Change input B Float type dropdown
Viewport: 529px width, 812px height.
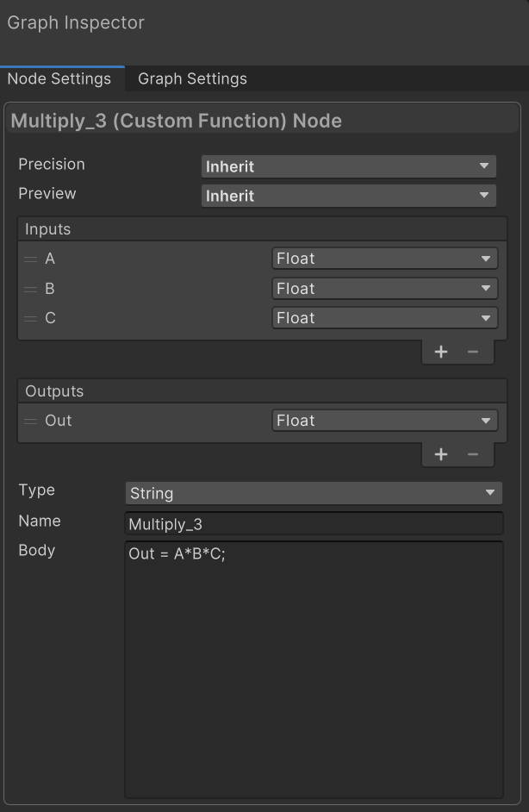click(384, 289)
